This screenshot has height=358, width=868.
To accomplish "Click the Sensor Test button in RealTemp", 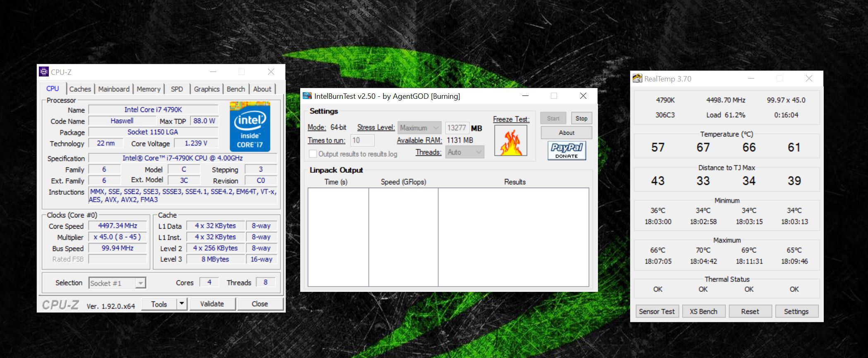I will [x=657, y=311].
